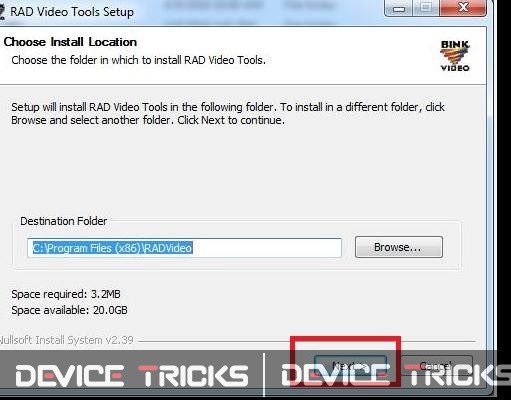Click the Setup will install instruction text
Screen dimensions: 511x400
point(228,113)
